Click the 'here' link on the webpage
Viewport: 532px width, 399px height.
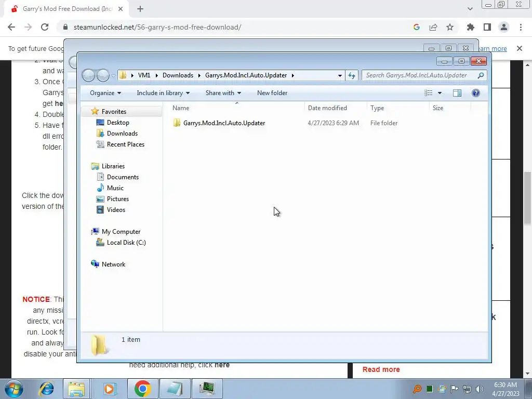[x=222, y=365]
